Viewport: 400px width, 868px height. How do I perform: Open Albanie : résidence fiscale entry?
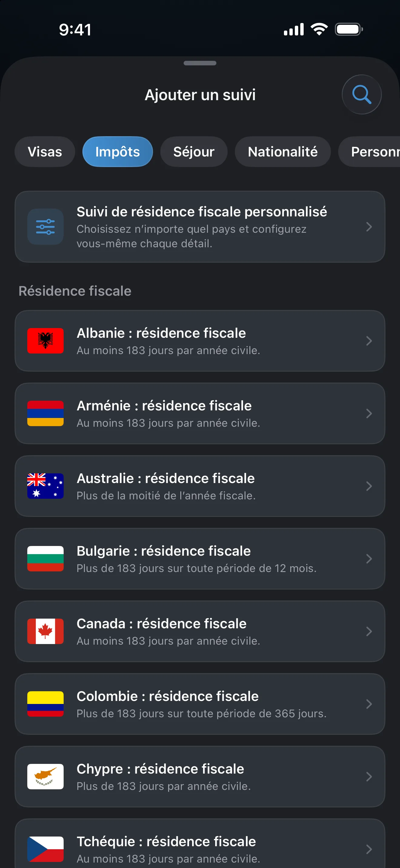tap(200, 341)
